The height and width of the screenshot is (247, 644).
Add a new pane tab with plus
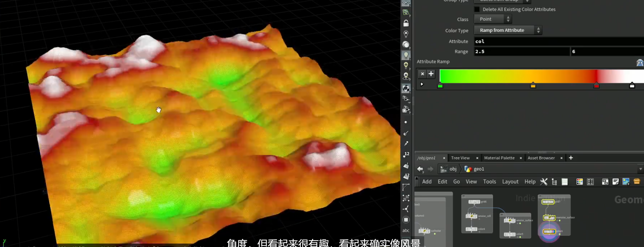pyautogui.click(x=571, y=158)
